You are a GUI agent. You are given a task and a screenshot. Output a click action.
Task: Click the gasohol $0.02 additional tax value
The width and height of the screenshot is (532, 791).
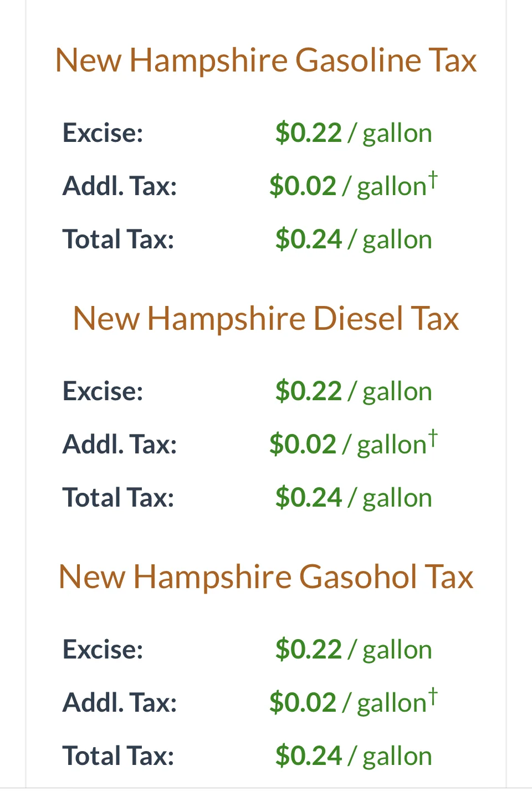tap(303, 703)
